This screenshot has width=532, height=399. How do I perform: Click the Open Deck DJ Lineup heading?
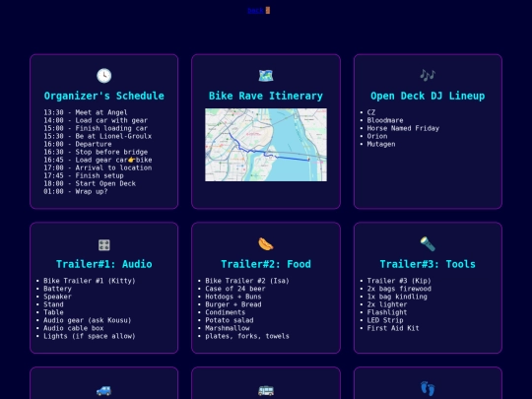pyautogui.click(x=428, y=96)
